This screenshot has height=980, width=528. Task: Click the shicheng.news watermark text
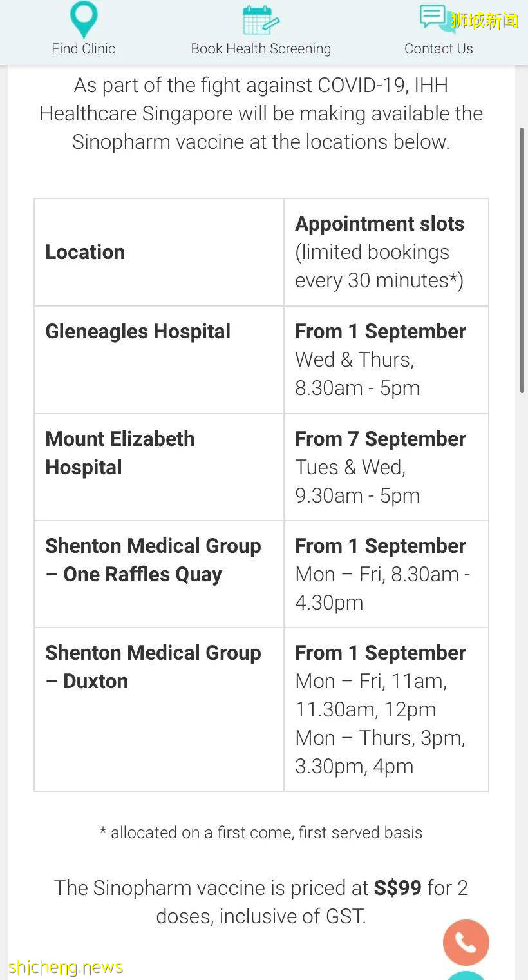(x=66, y=967)
